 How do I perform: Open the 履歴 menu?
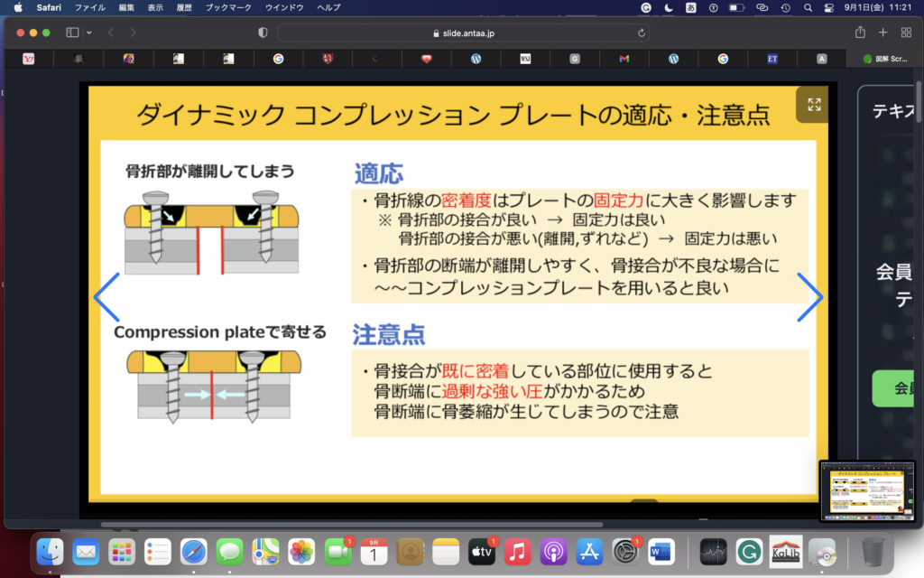point(183,7)
